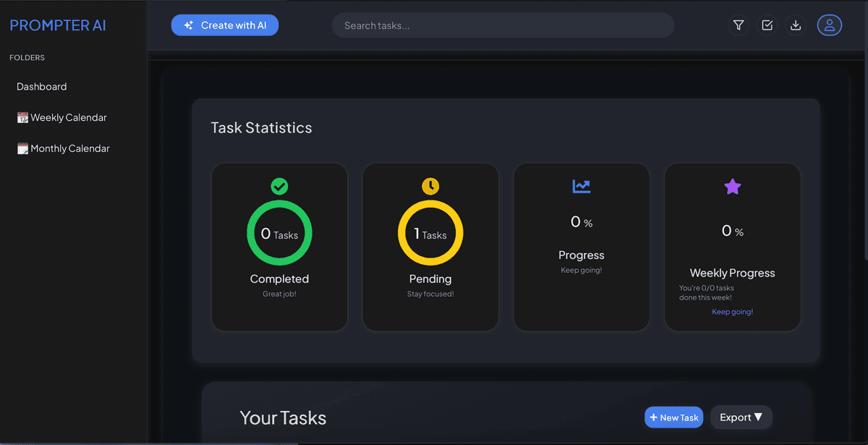Click the bulk select checkbox icon
This screenshot has width=868, height=445.
(x=767, y=25)
